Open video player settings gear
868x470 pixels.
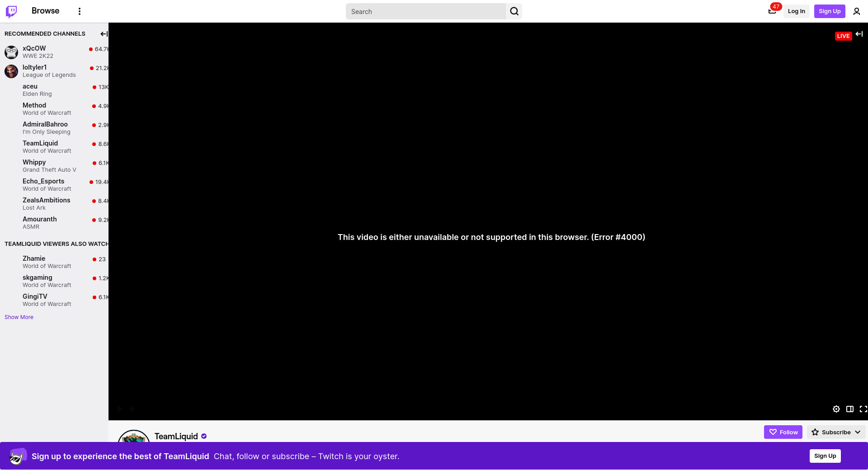836,409
